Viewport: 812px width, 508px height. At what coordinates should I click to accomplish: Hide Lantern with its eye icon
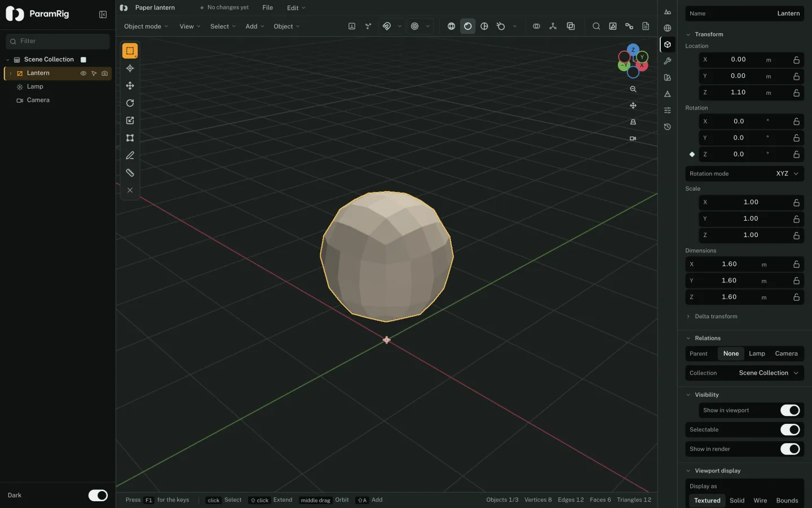(83, 73)
